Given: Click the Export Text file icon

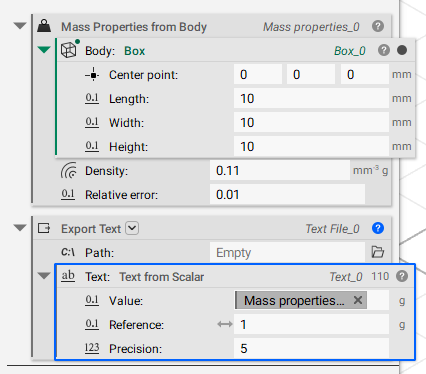Looking at the screenshot, I should point(44,228).
